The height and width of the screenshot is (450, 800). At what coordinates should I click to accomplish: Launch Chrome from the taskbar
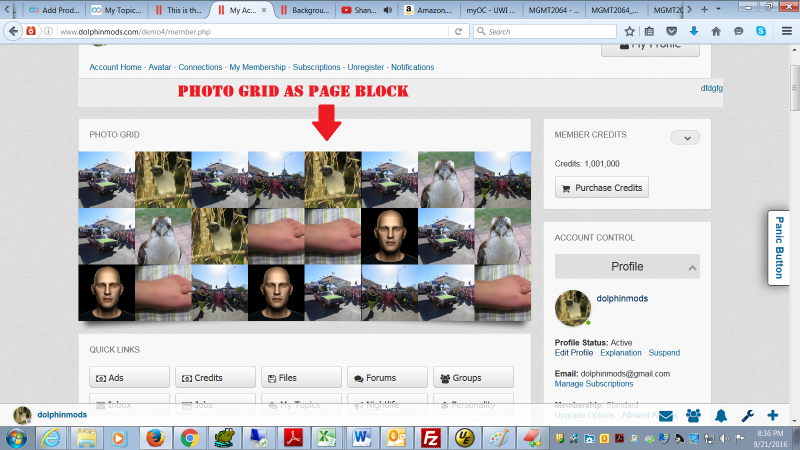point(189,438)
